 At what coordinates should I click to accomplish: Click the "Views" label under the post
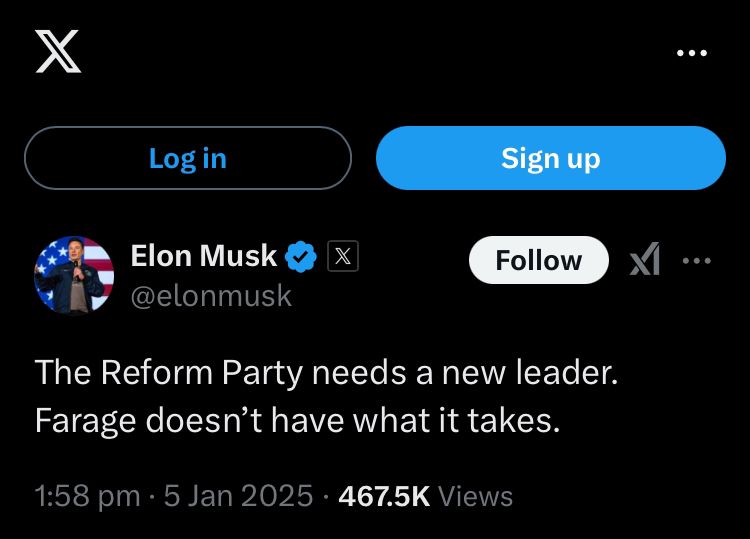[x=475, y=496]
